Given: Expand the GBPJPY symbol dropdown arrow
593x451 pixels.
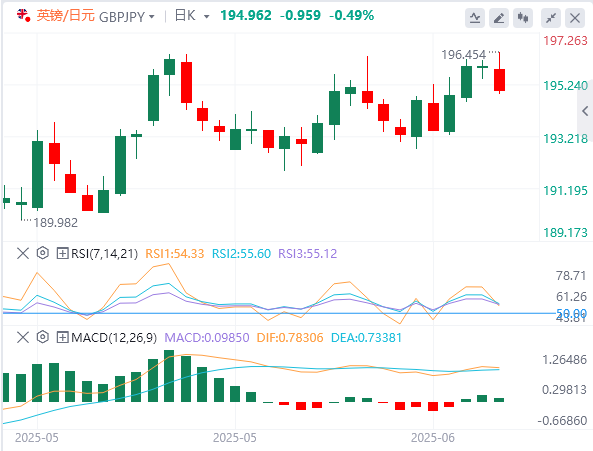Looking at the screenshot, I should coord(152,17).
